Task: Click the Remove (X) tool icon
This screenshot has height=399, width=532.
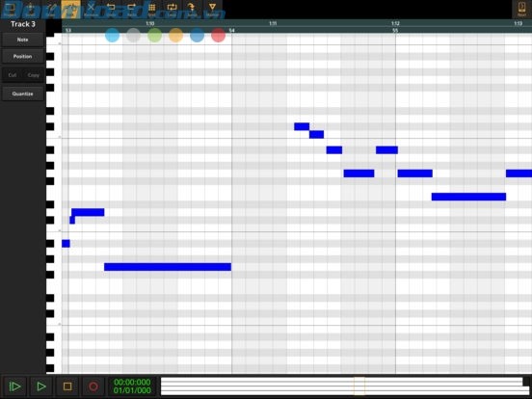Action: (x=91, y=10)
